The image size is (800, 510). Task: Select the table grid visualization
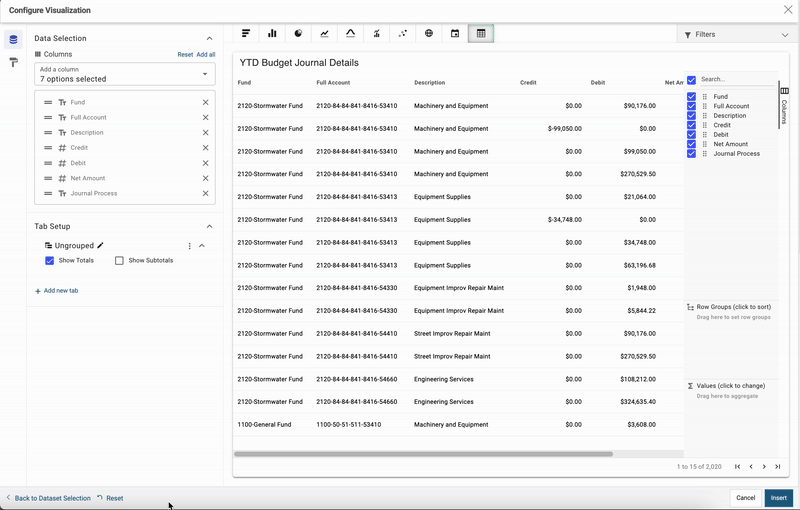[x=481, y=34]
